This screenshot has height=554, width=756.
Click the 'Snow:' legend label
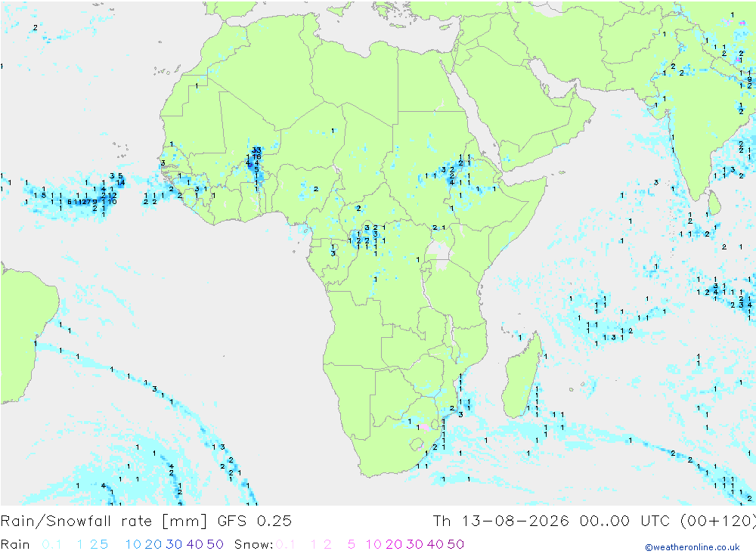[253, 544]
